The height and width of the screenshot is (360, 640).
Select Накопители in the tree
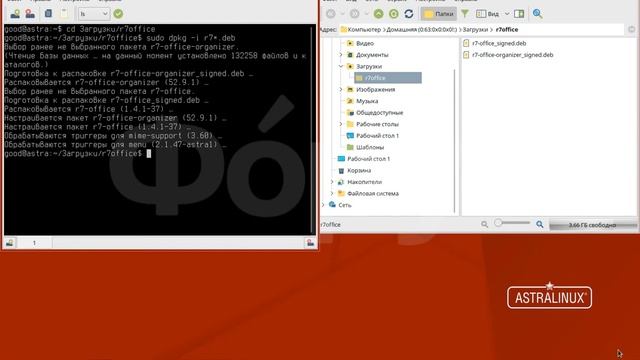tap(364, 182)
